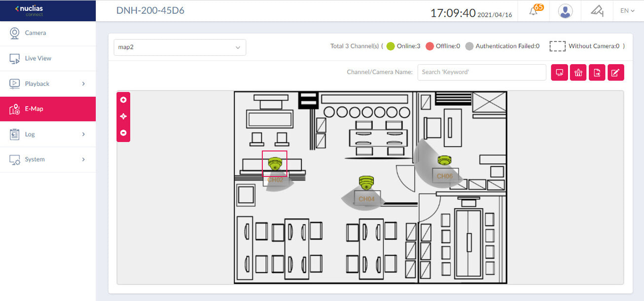Recenter the map with the crosshair button
Image resolution: width=644 pixels, height=301 pixels.
pos(123,116)
